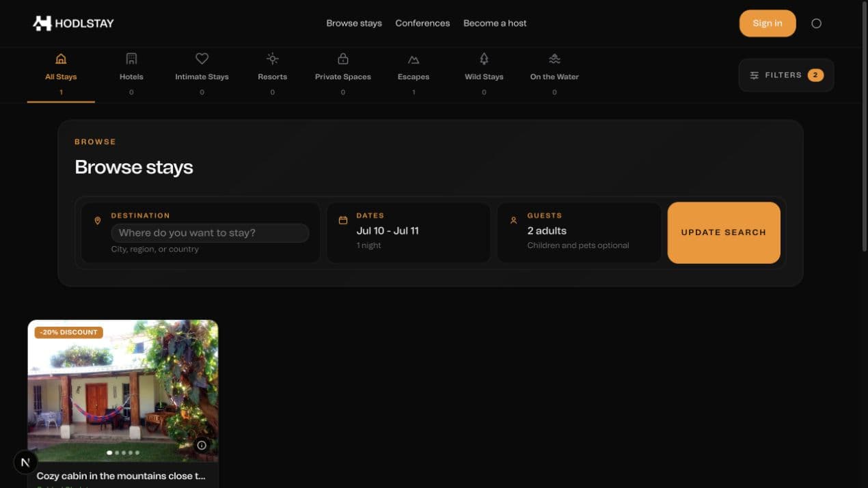Select the Escapes category tab

(x=413, y=75)
